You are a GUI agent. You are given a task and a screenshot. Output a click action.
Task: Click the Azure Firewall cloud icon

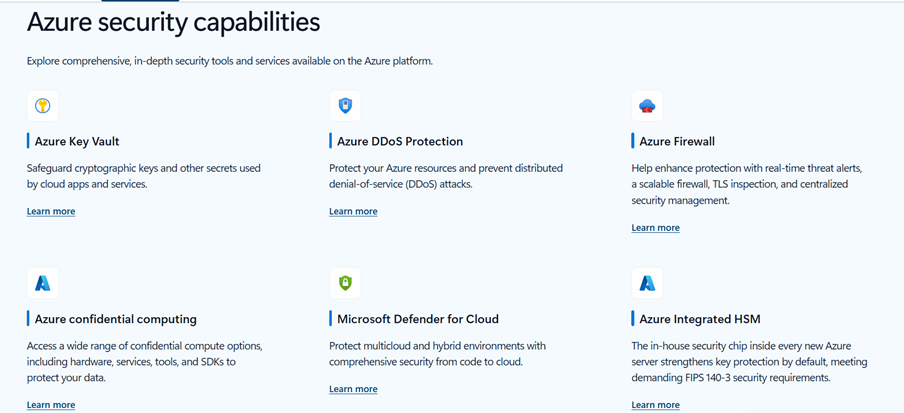647,106
